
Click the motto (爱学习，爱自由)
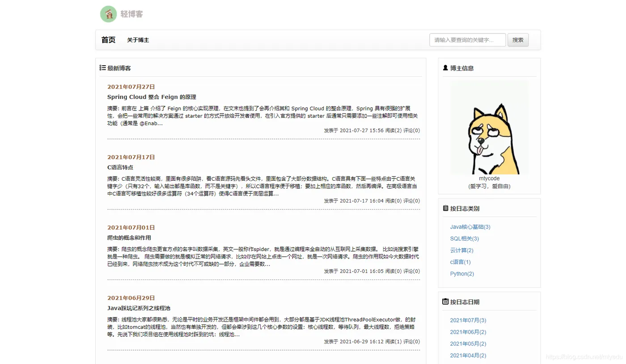(489, 186)
